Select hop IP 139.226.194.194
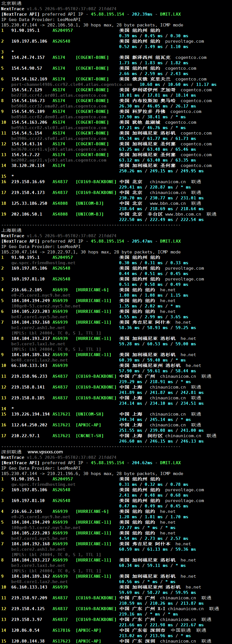This screenshot has height=644, width=232. click(x=30, y=414)
